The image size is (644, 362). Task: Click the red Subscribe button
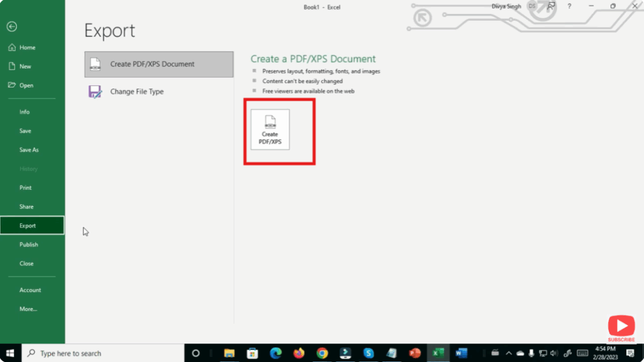[621, 326]
